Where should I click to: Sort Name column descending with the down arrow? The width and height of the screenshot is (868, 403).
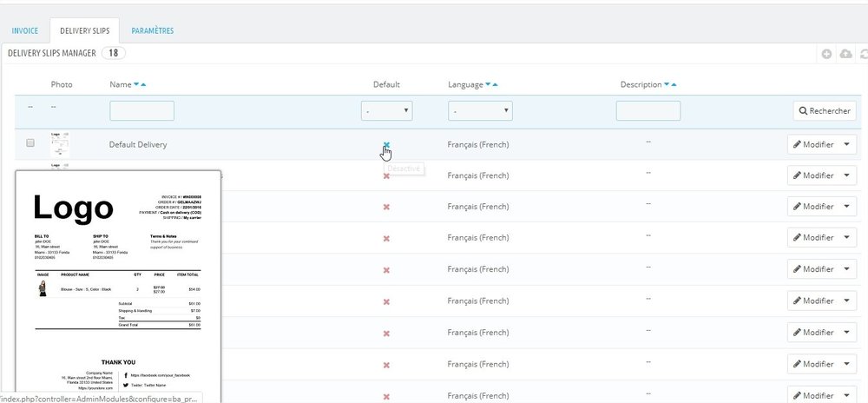[x=137, y=85]
